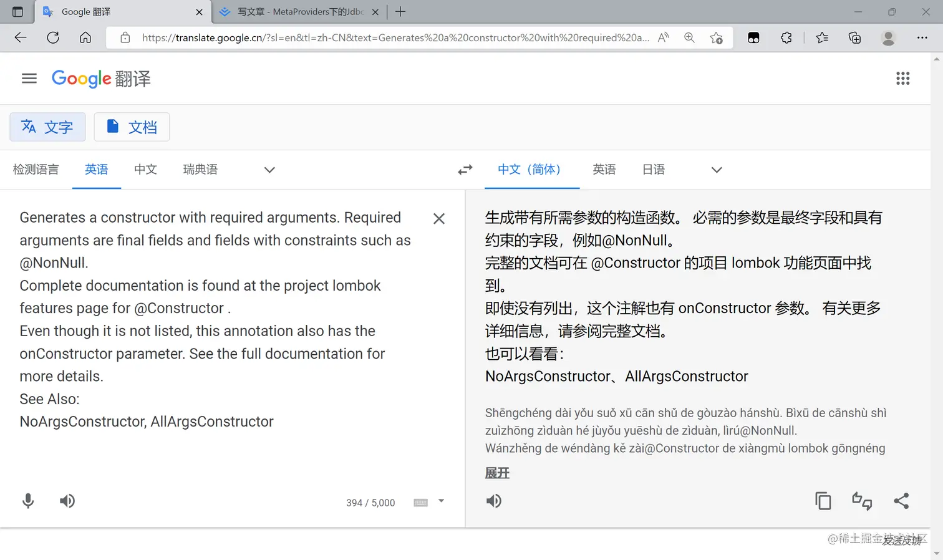Open the zoom magnifier control
The image size is (943, 560).
point(689,37)
